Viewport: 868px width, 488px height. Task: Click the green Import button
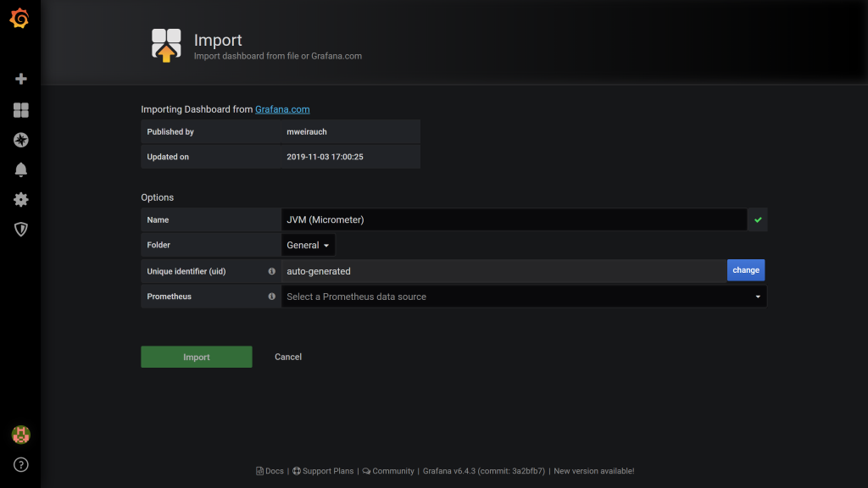point(196,357)
